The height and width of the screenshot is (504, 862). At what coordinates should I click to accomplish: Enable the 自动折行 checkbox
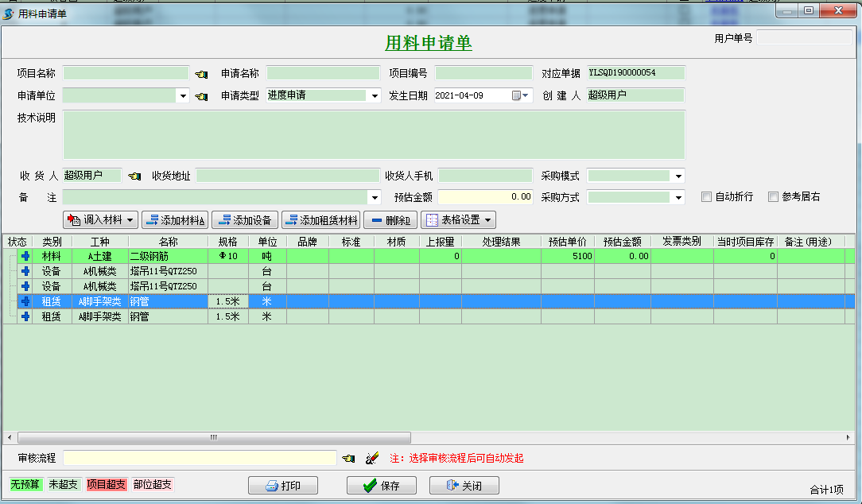tap(706, 197)
